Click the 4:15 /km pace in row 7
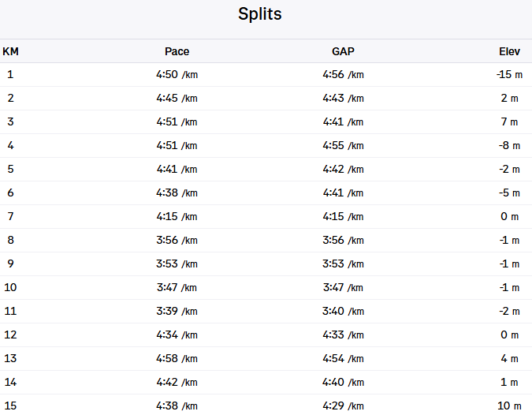 tap(177, 216)
